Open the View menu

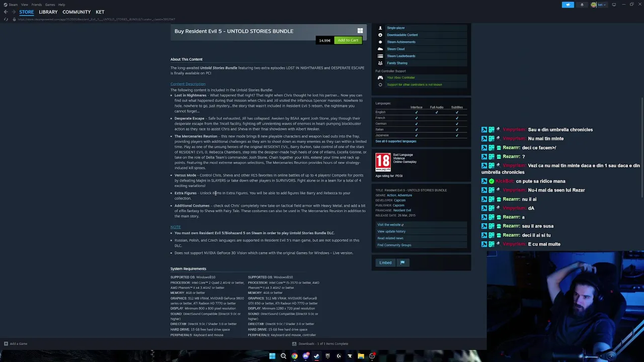pos(24,5)
